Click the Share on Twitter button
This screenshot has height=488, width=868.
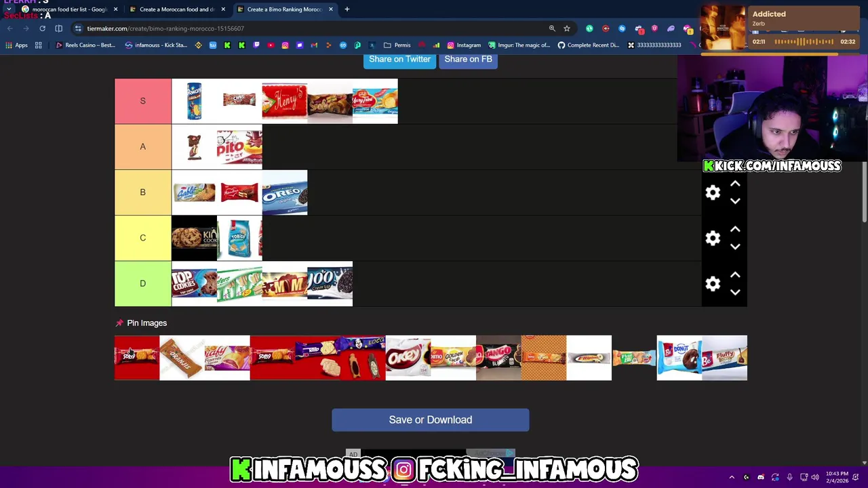399,59
